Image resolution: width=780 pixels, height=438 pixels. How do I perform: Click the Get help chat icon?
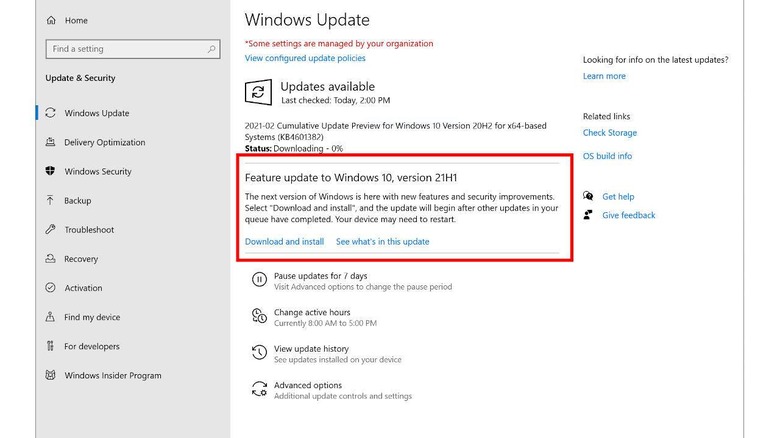[588, 196]
